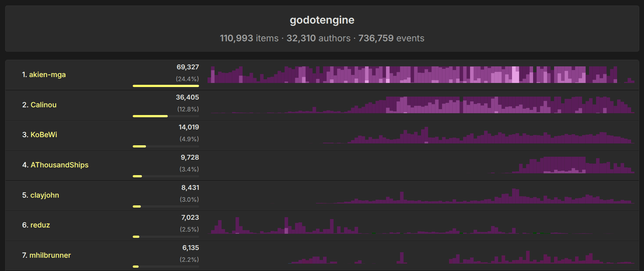Select AThousandShips in the ranking list
Image resolution: width=644 pixels, height=271 pixels.
pyautogui.click(x=59, y=165)
